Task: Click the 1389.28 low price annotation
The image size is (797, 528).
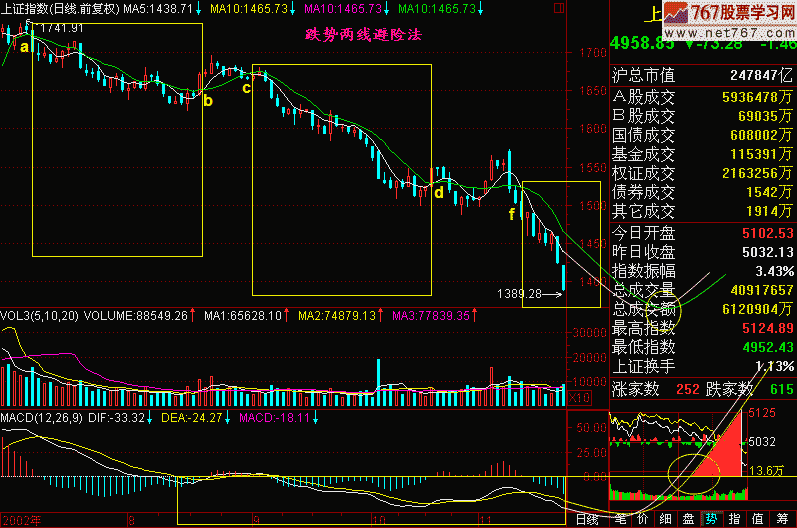Action: point(518,294)
